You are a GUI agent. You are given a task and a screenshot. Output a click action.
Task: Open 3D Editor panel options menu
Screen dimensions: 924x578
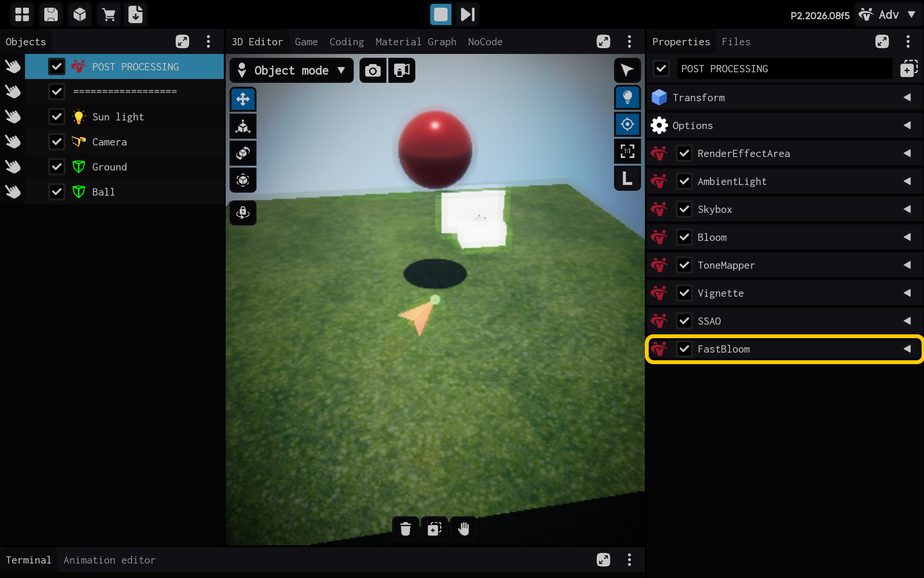(629, 41)
